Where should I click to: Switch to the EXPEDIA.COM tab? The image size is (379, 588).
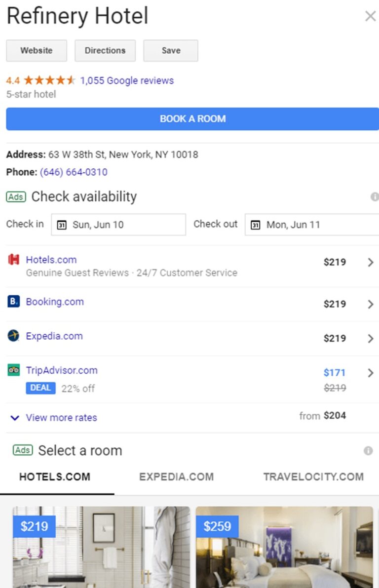176,477
